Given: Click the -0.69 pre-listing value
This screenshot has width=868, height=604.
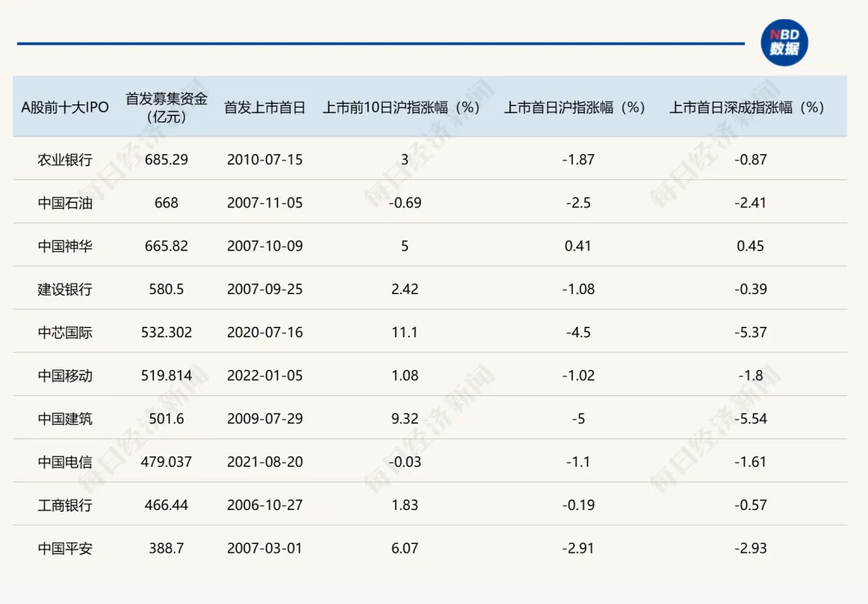Looking at the screenshot, I should point(404,203).
